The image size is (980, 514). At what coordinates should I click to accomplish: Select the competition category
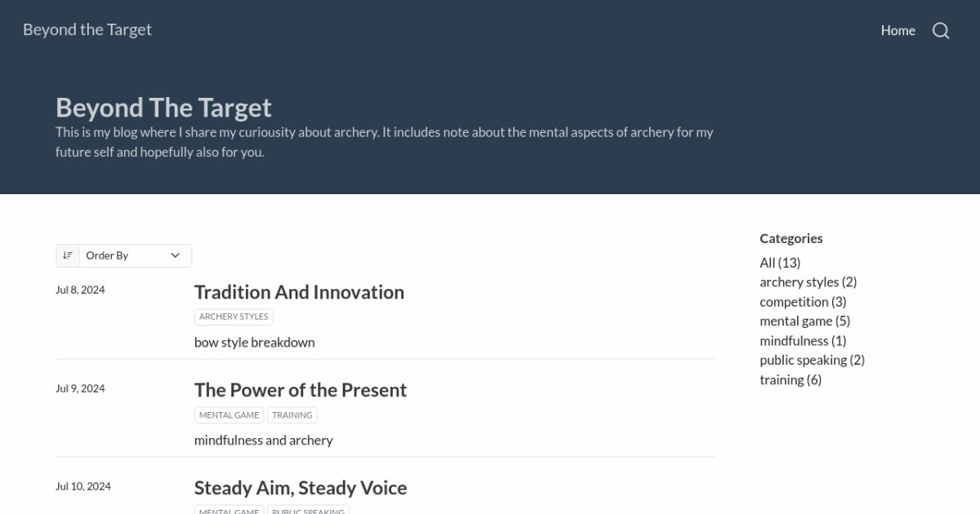[803, 301]
